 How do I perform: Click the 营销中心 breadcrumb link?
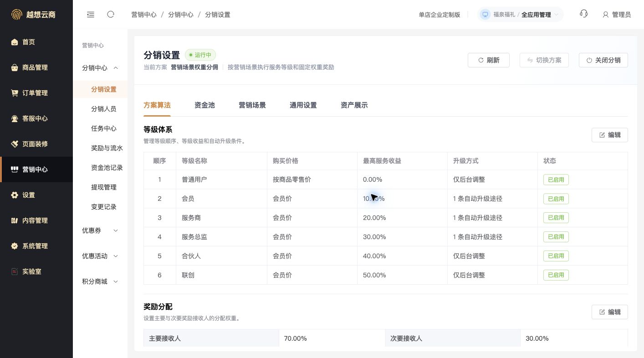[144, 15]
